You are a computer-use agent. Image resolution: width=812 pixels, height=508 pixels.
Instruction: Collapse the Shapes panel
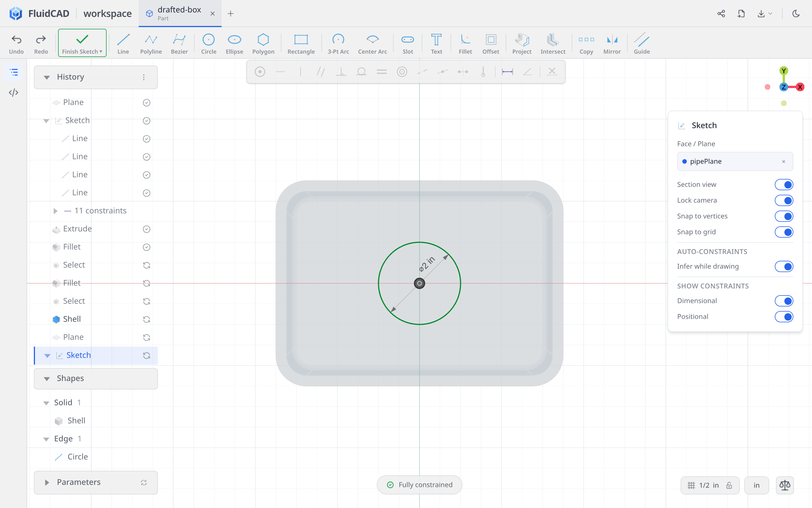[47, 379]
